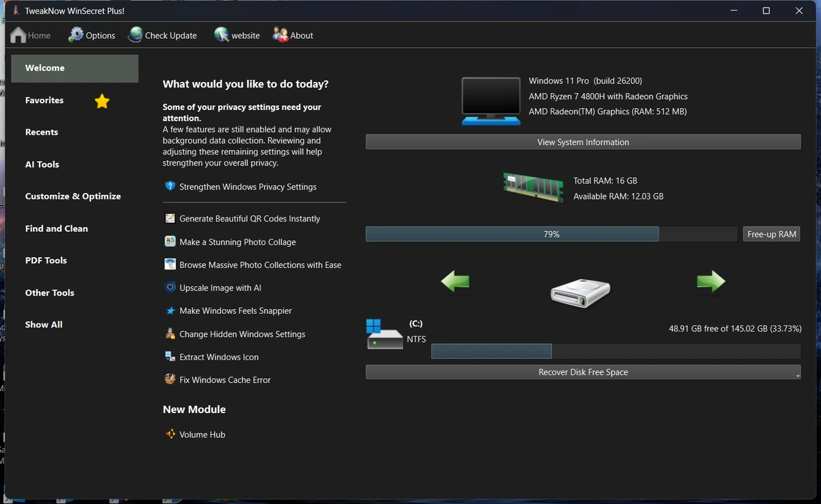Click the About people icon
The image size is (821, 504).
(x=281, y=35)
